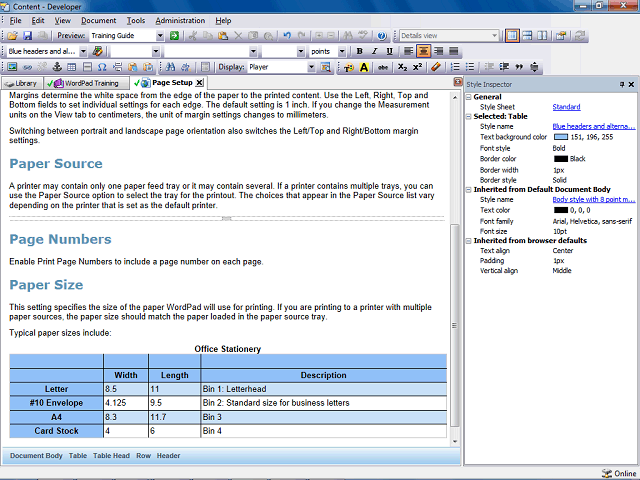Click the Standard style sheet link
Image resolution: width=640 pixels, height=480 pixels.
[566, 107]
